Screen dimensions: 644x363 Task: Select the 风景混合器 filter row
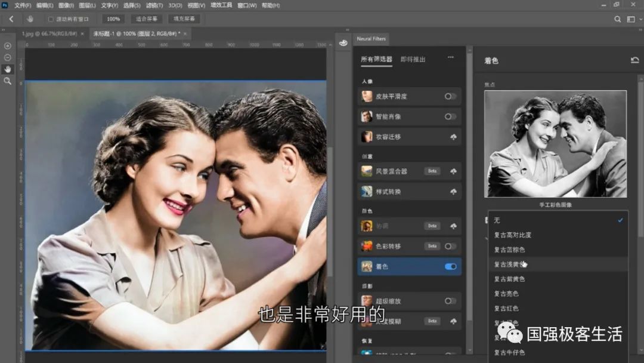409,171
